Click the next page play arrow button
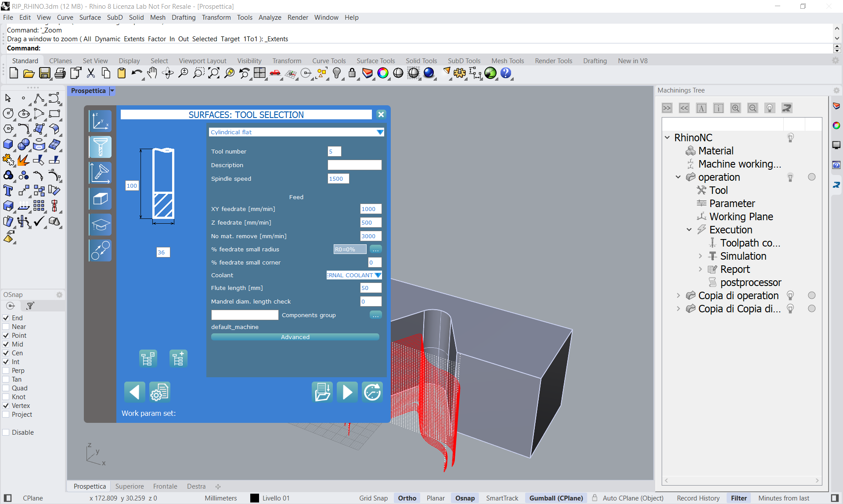 coord(347,392)
